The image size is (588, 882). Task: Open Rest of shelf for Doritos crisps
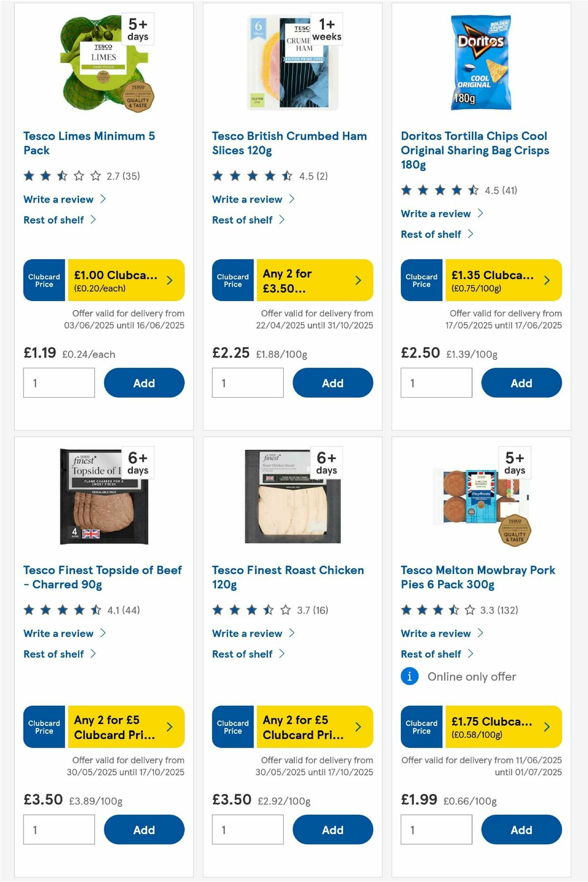click(x=430, y=234)
